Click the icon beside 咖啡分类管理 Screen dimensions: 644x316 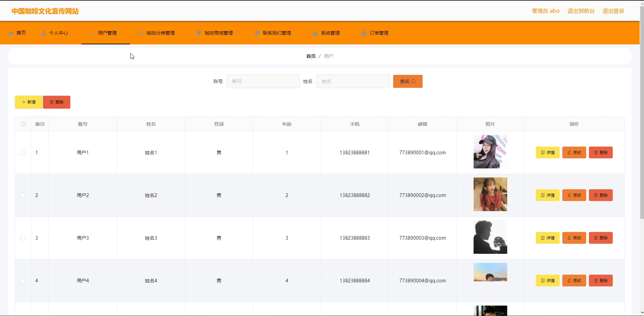141,33
